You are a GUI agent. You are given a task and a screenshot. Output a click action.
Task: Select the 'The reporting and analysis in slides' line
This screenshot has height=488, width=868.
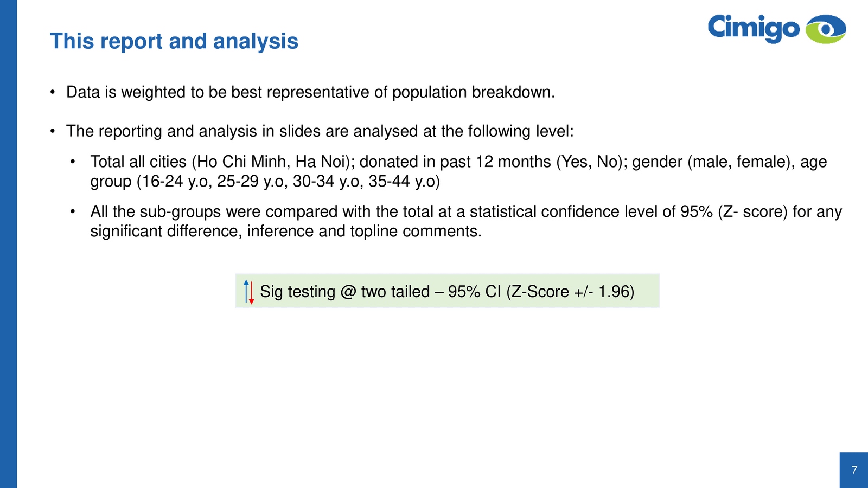pos(320,131)
